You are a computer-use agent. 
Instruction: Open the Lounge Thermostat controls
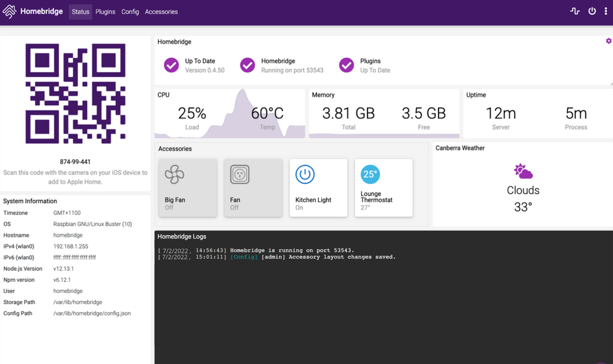click(383, 188)
